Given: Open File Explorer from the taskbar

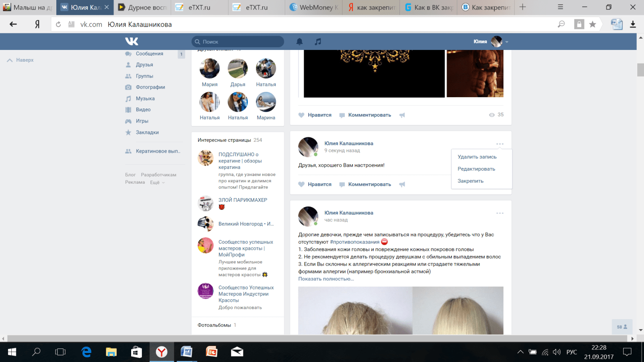Looking at the screenshot, I should (x=111, y=352).
